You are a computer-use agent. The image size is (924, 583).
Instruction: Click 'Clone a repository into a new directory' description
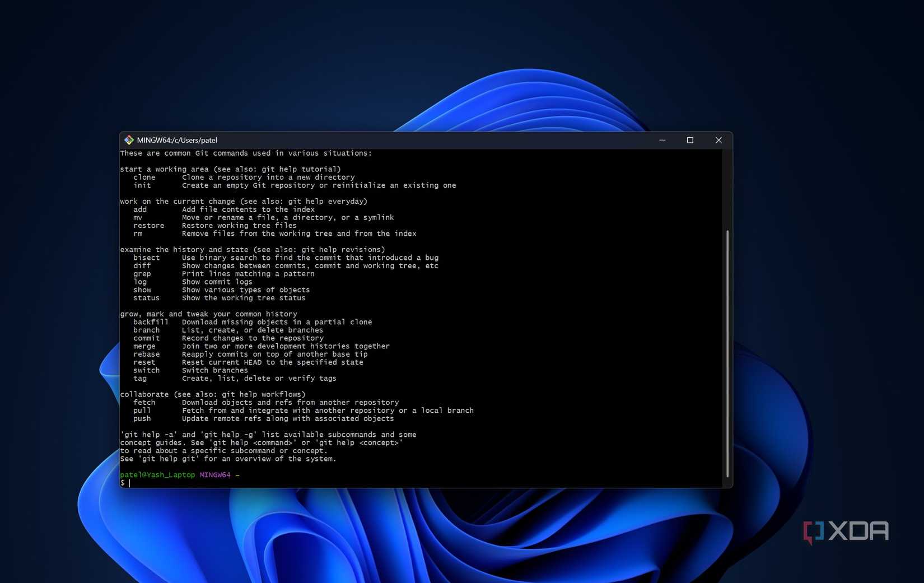pos(268,178)
